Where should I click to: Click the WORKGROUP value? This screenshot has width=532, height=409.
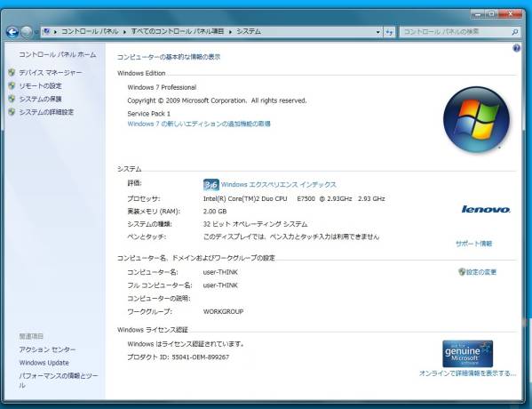click(x=223, y=311)
